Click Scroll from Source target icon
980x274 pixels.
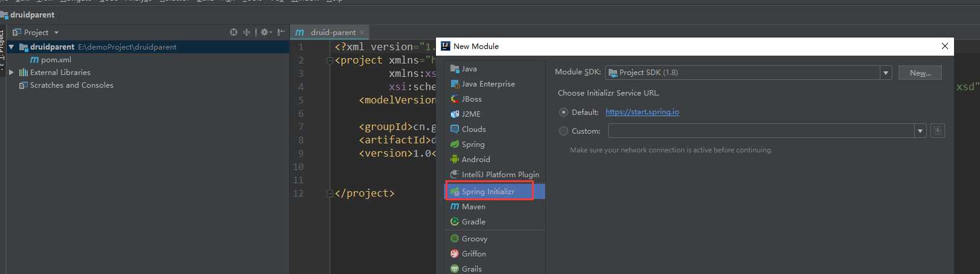tap(234, 33)
